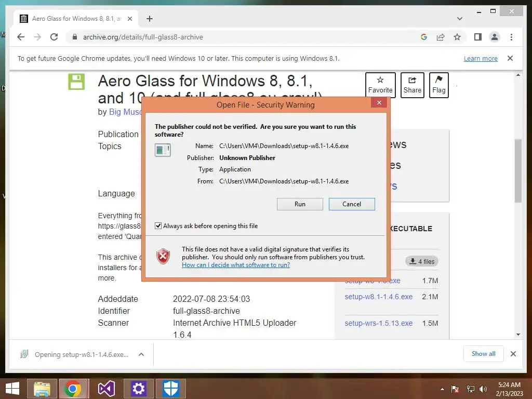
Task: Click the Name path text in security dialog
Action: point(284,146)
